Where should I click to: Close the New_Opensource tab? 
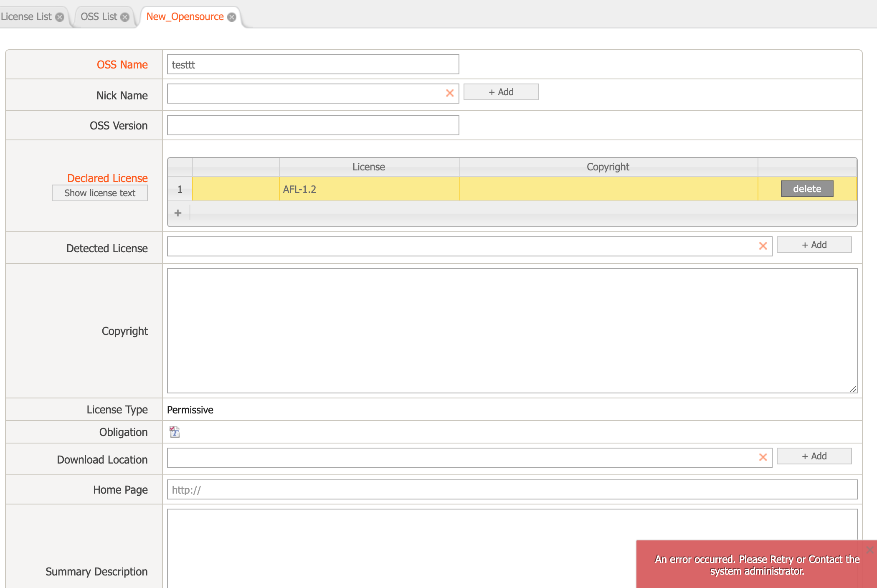232,17
